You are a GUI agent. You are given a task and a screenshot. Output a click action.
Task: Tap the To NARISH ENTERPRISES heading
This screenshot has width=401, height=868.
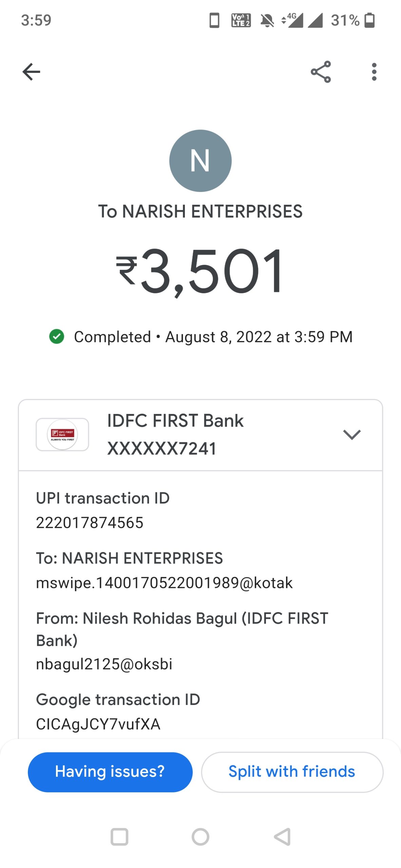pyautogui.click(x=200, y=211)
